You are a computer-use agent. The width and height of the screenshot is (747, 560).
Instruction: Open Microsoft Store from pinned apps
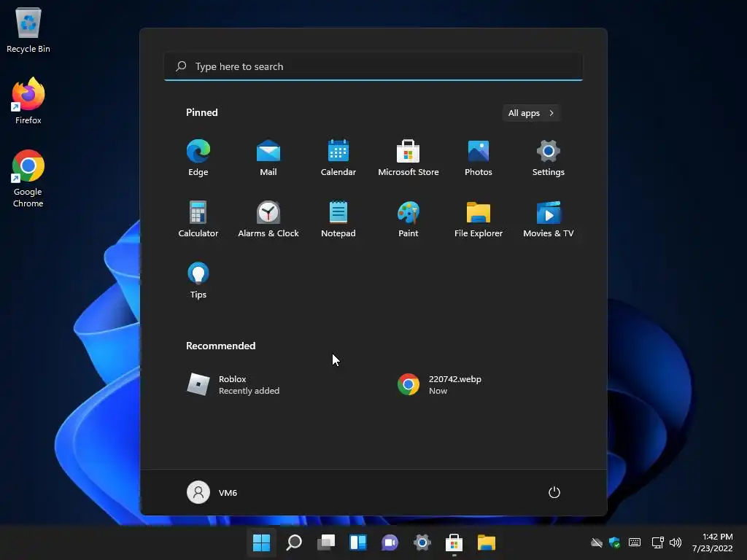409,158
